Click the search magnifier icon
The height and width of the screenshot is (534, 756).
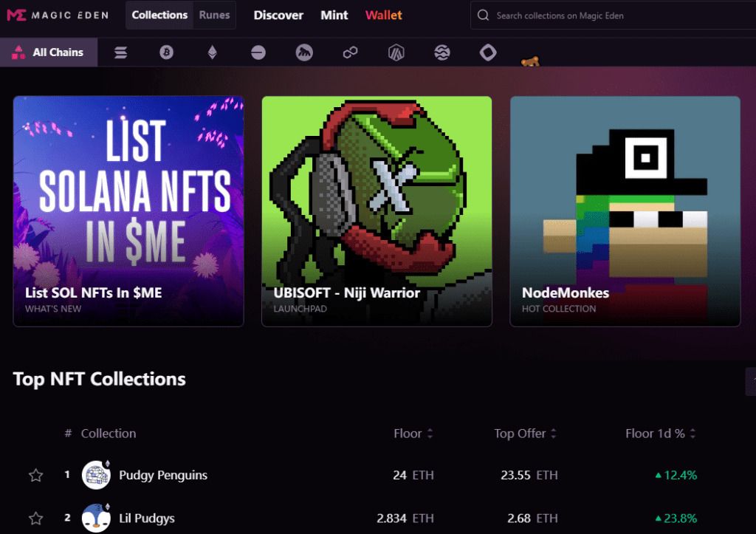pos(483,16)
